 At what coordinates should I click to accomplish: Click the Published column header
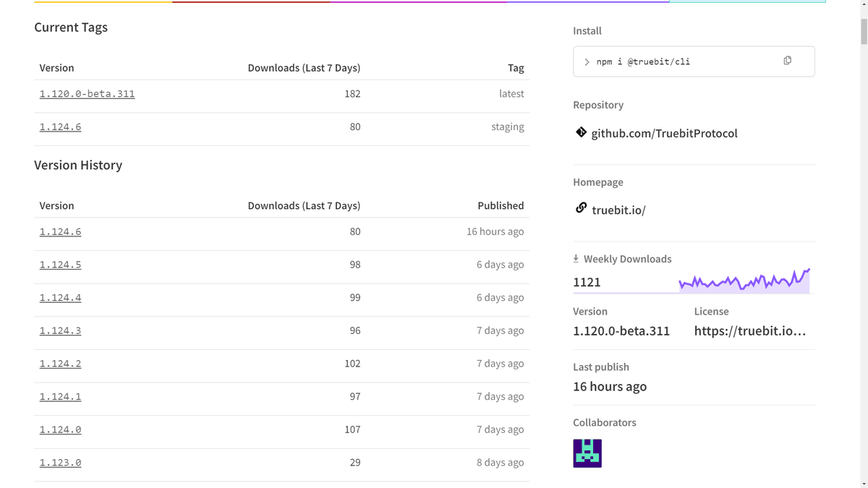pos(501,206)
